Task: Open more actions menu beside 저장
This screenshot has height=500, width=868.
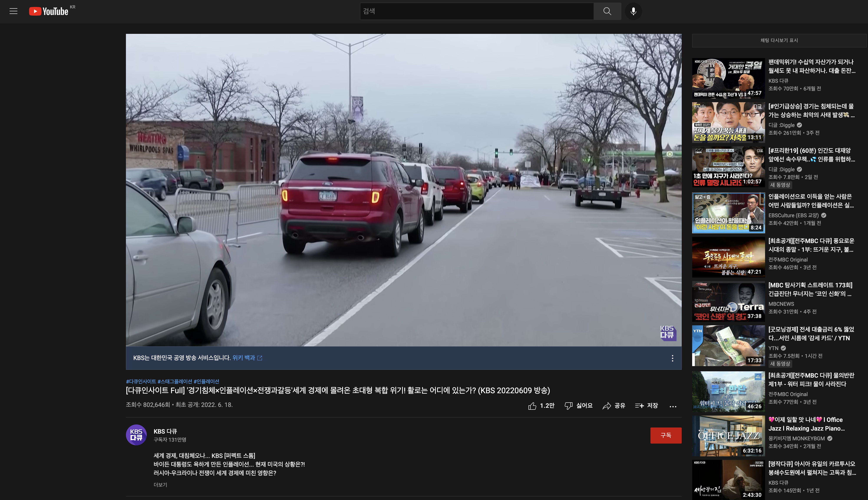Action: (673, 406)
